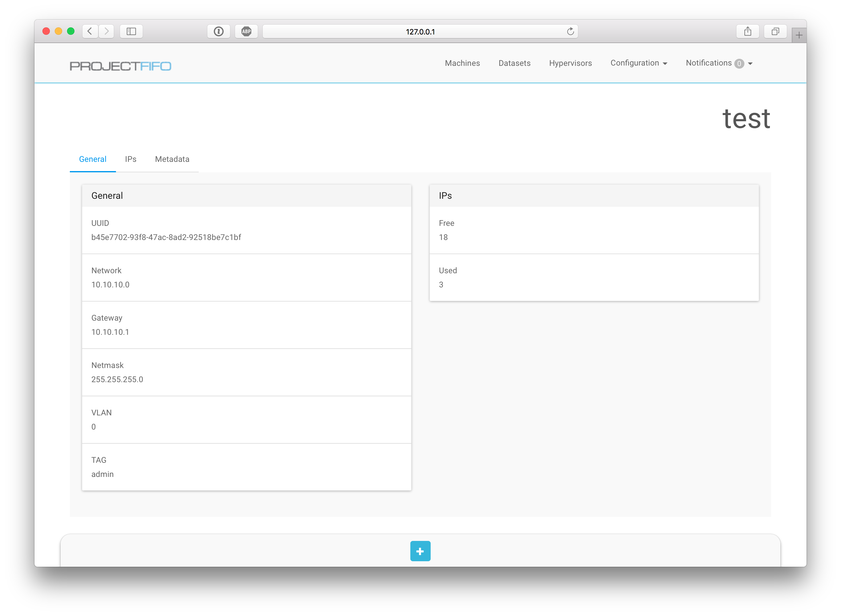Click the browser forward arrow
Viewport: 841px width, 616px height.
click(x=107, y=31)
